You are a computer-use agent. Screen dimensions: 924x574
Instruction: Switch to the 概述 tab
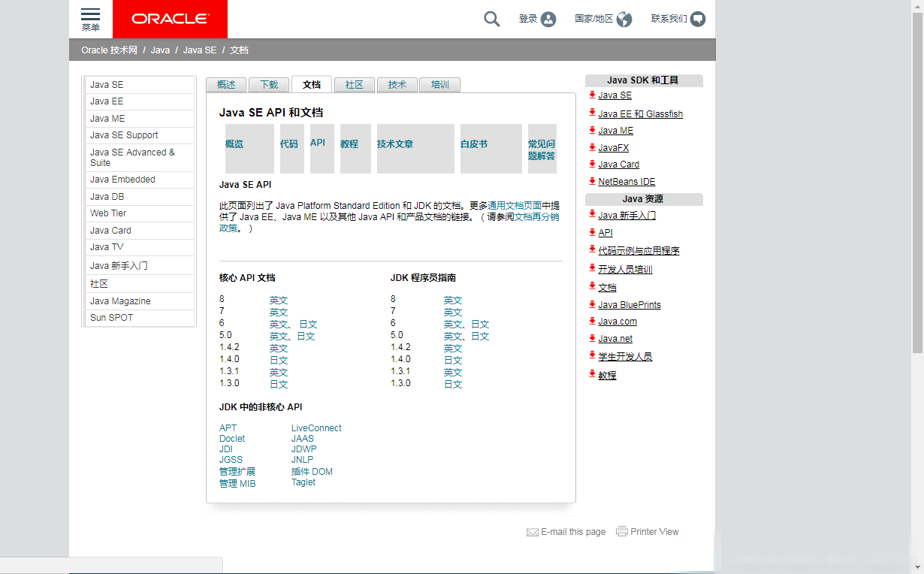point(226,85)
